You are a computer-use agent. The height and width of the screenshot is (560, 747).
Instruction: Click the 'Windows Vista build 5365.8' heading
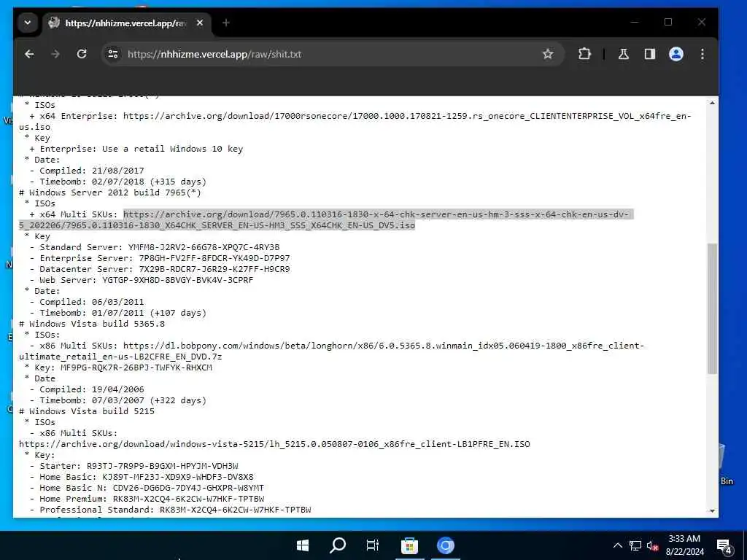[x=92, y=324]
